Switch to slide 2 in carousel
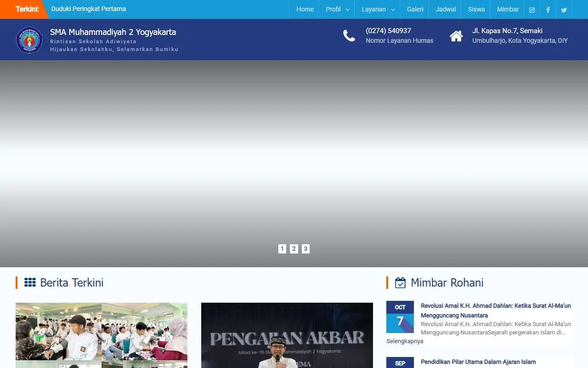 point(294,249)
